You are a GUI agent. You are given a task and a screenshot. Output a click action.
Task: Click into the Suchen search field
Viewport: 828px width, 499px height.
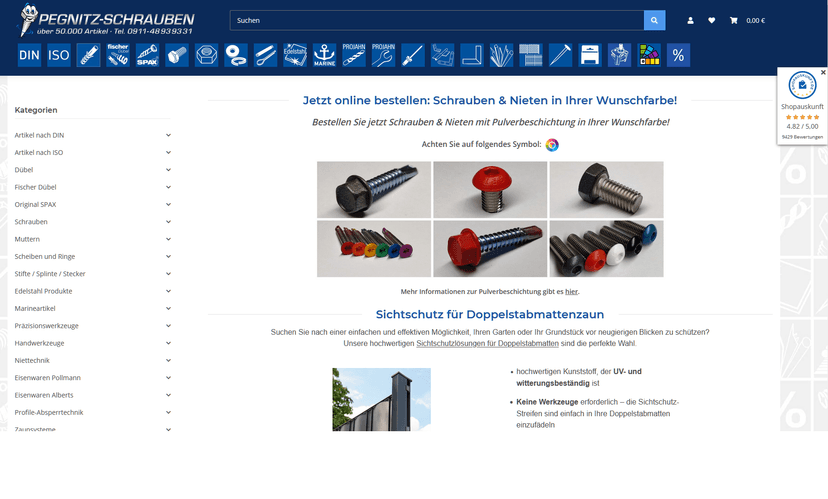pyautogui.click(x=437, y=20)
